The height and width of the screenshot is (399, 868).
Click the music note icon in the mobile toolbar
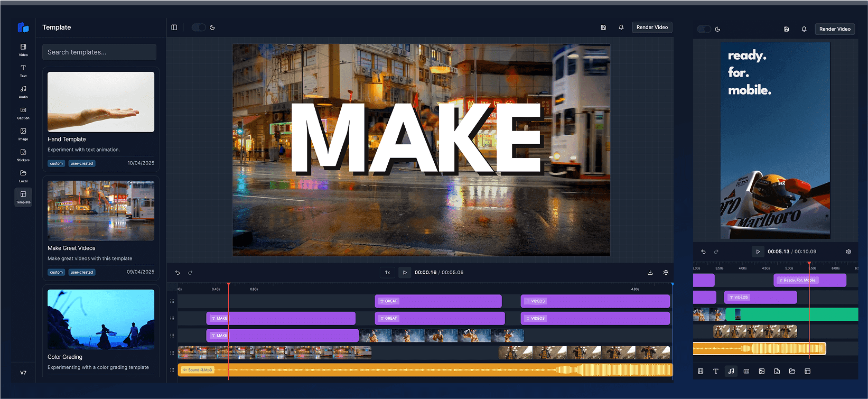click(731, 371)
